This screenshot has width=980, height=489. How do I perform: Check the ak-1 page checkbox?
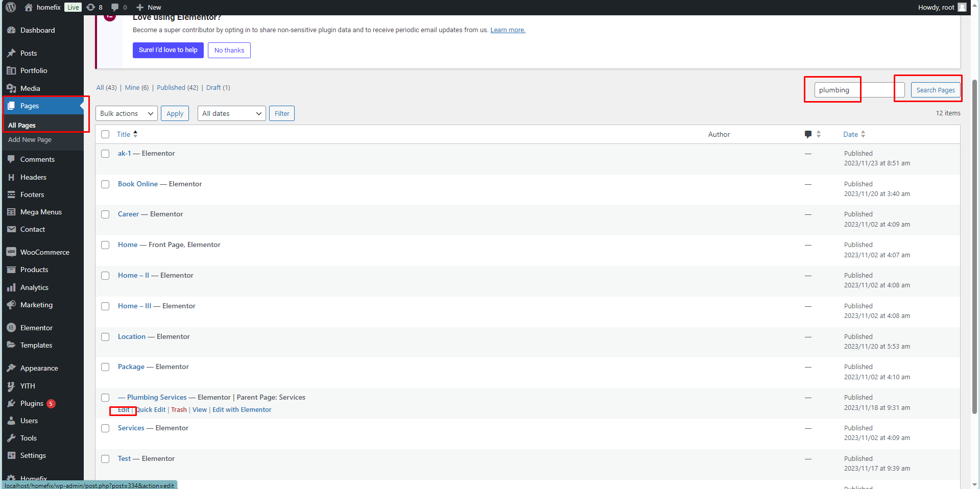coord(105,154)
